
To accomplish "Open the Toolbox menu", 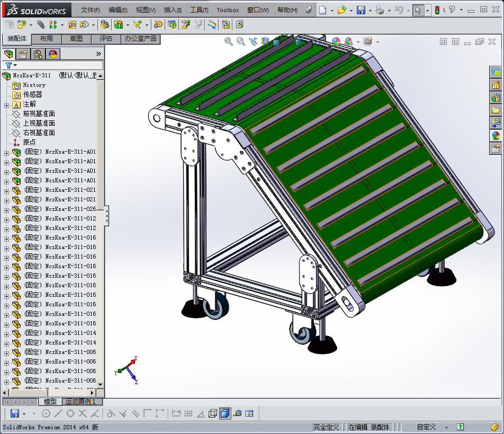I will click(228, 10).
